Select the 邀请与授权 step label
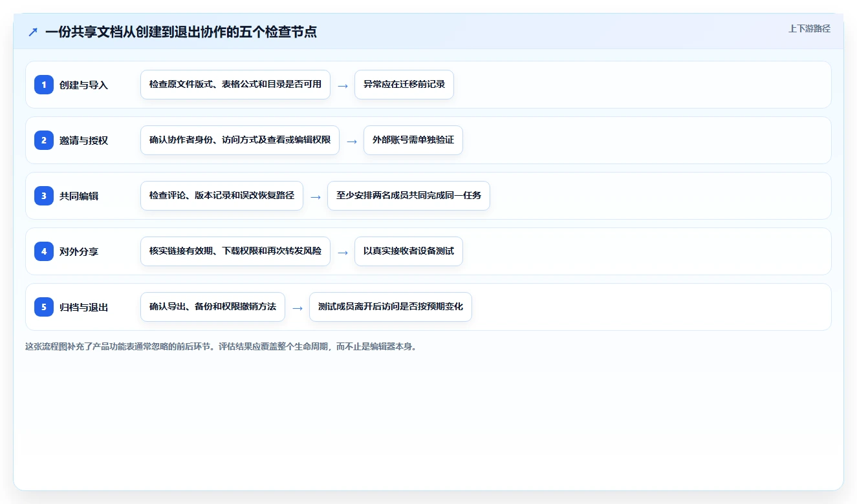The width and height of the screenshot is (857, 504). 83,140
